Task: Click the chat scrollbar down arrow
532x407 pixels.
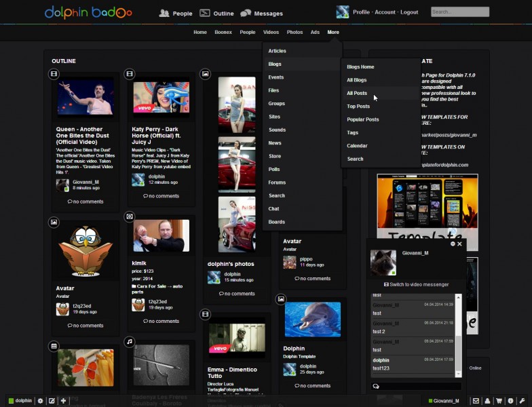Action: [x=459, y=374]
